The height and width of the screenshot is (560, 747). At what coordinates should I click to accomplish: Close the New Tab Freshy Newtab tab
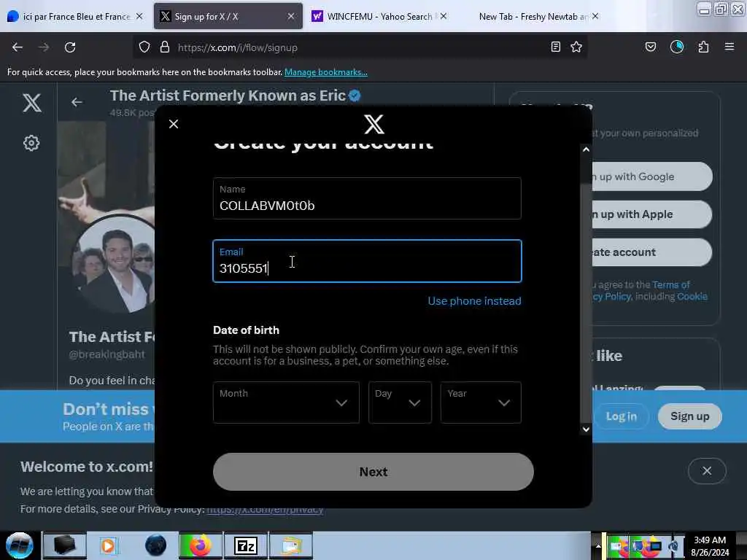pos(595,16)
